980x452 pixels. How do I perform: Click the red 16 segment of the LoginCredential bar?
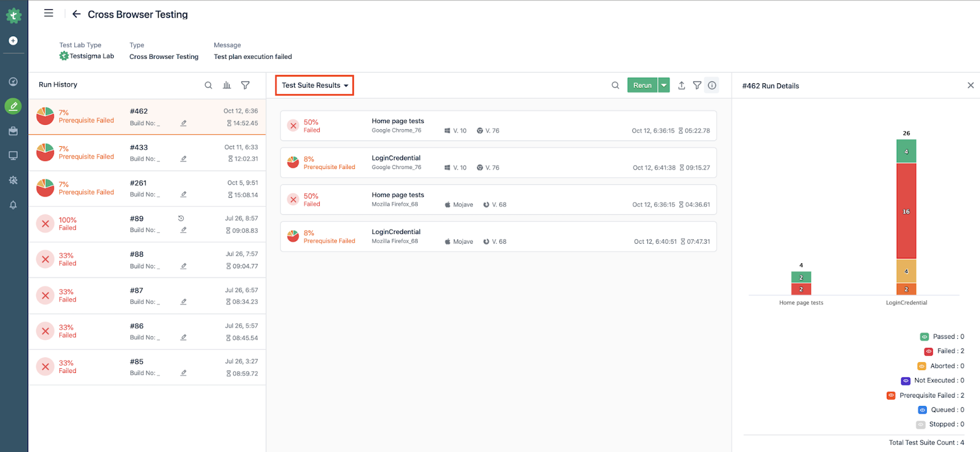pyautogui.click(x=907, y=211)
